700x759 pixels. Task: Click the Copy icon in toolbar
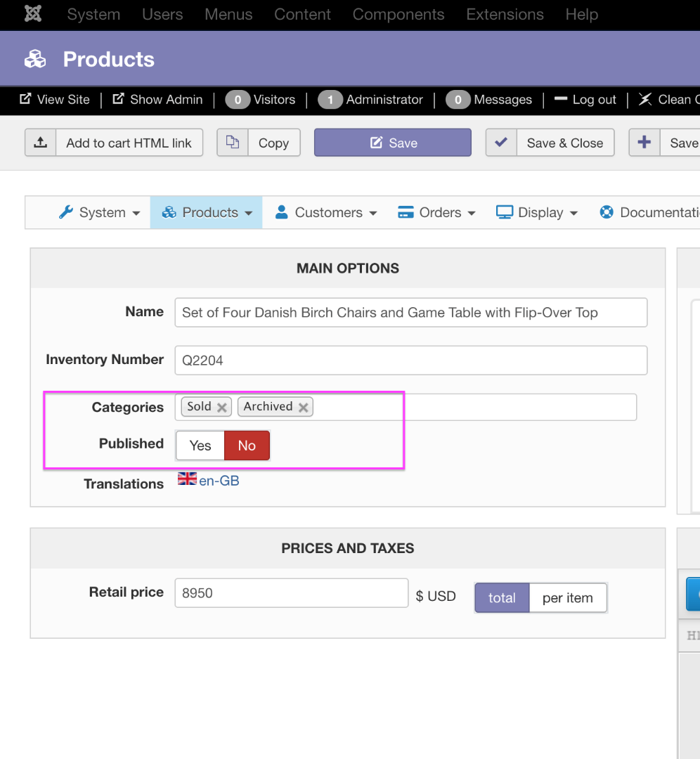pos(232,143)
